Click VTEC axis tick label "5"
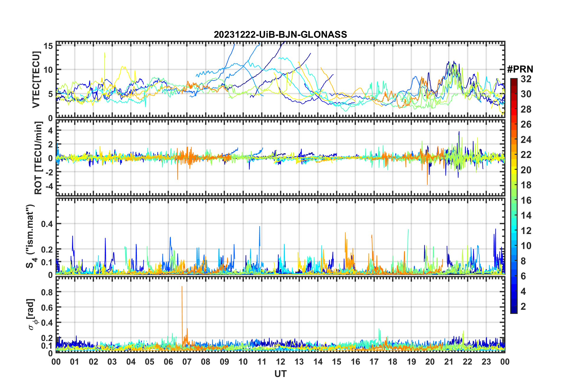Image resolution: width=561 pixels, height=392 pixels. (x=51, y=94)
